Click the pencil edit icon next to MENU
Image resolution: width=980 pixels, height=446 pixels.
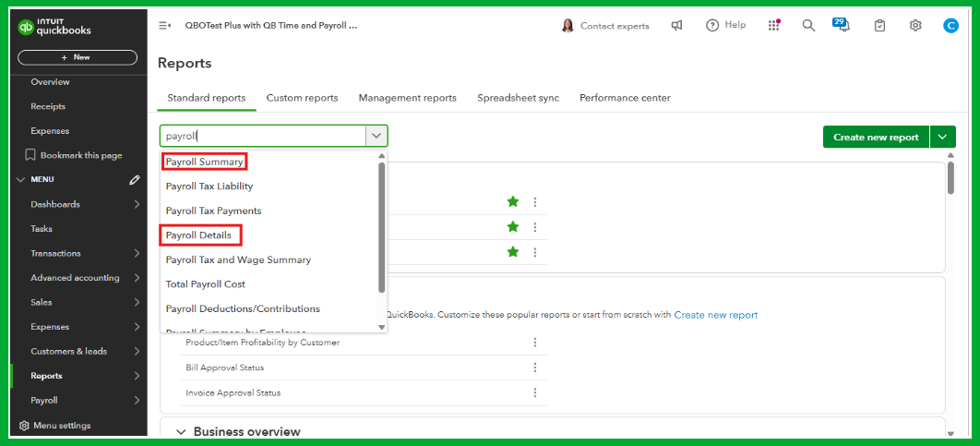coord(135,180)
